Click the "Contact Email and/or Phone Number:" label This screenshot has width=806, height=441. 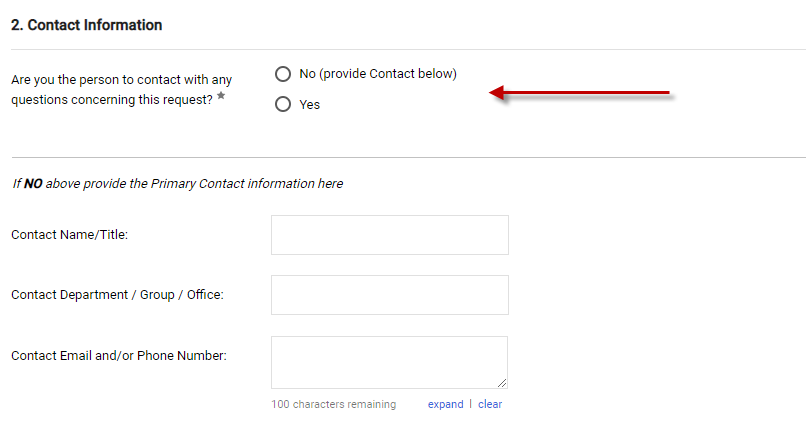(x=118, y=355)
